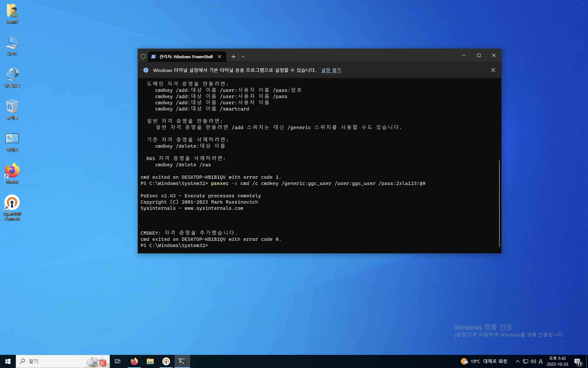588x368 pixels.
Task: Click the admin shield icon in title bar
Action: tap(143, 57)
